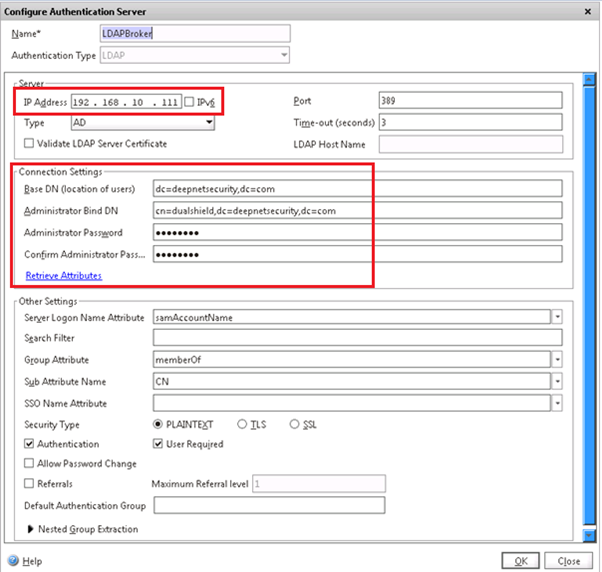Screen dimensions: 602x572
Task: Click the Help icon at bottom left
Action: click(x=13, y=561)
